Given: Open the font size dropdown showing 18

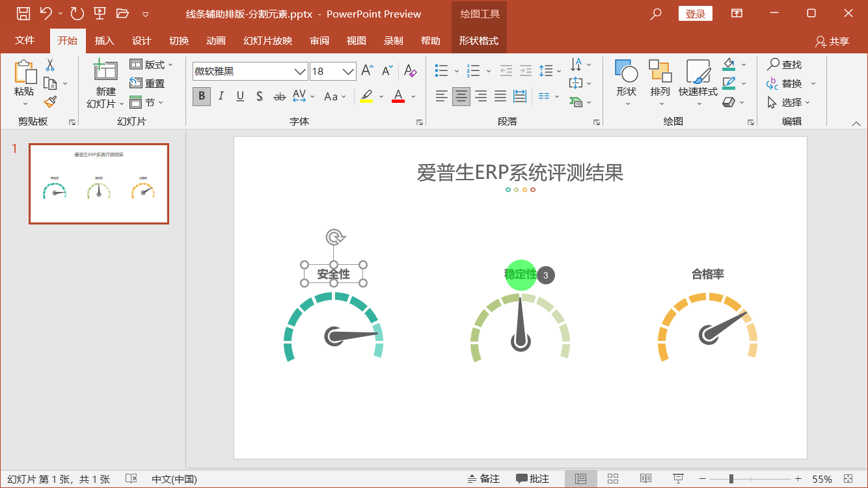Looking at the screenshot, I should (349, 72).
